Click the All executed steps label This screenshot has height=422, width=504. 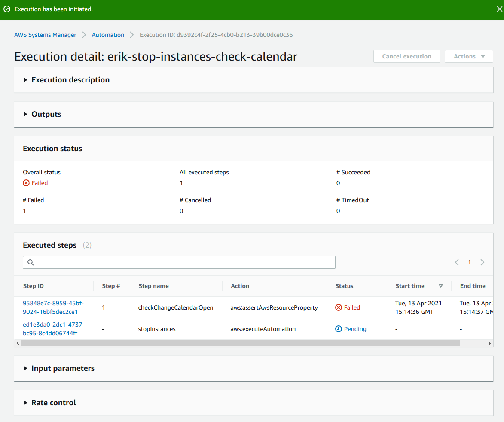coord(204,173)
